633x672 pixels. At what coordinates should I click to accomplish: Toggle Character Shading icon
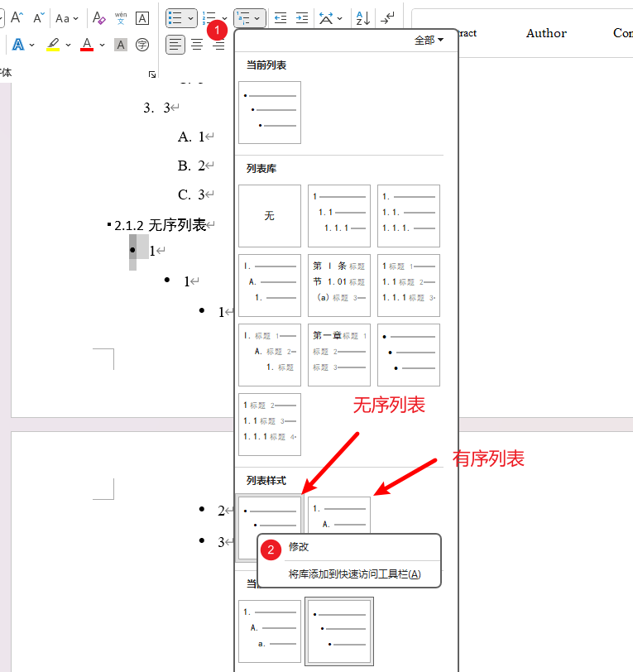tap(121, 45)
